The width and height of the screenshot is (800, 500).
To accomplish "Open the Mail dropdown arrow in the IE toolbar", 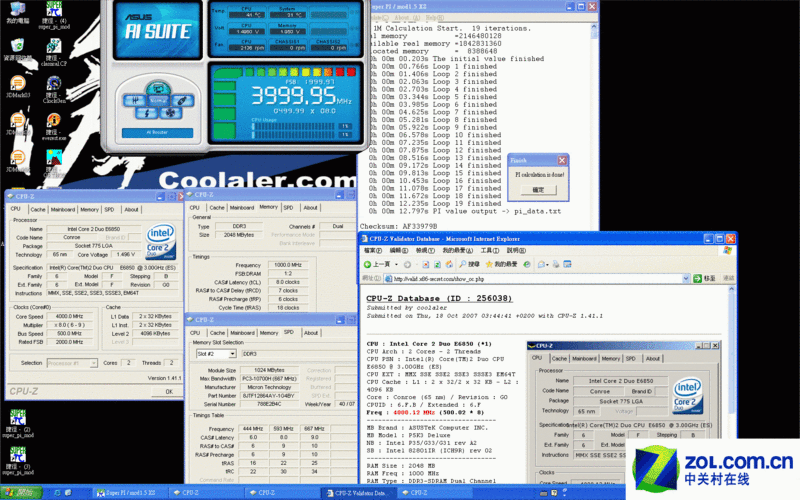I will click(x=547, y=264).
